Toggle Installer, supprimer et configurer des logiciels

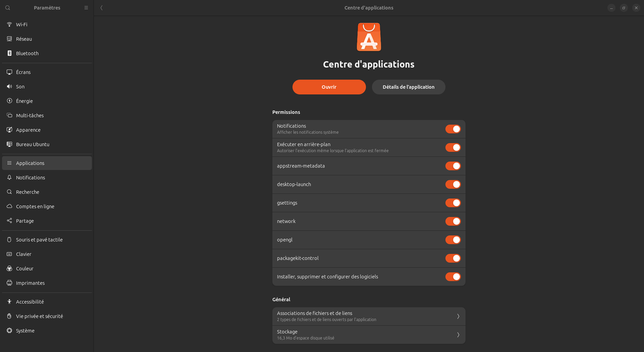453,276
